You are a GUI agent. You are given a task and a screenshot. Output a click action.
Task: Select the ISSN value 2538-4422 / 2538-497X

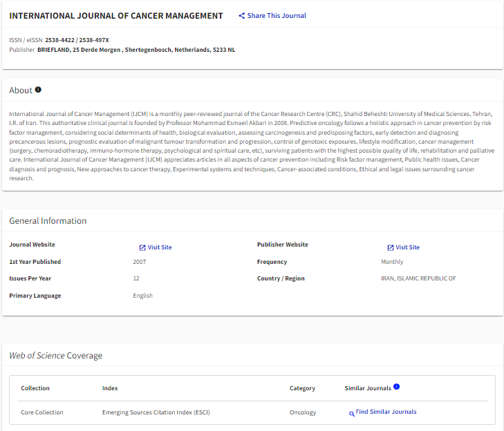point(77,40)
